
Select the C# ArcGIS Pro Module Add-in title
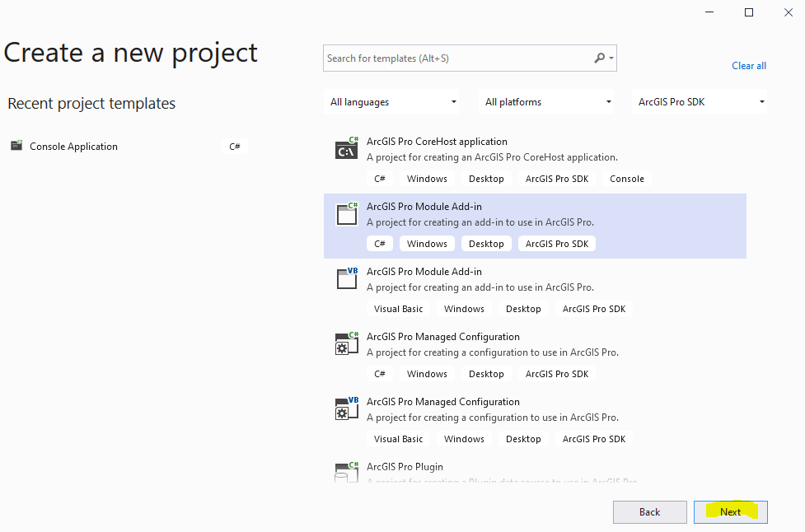424,207
